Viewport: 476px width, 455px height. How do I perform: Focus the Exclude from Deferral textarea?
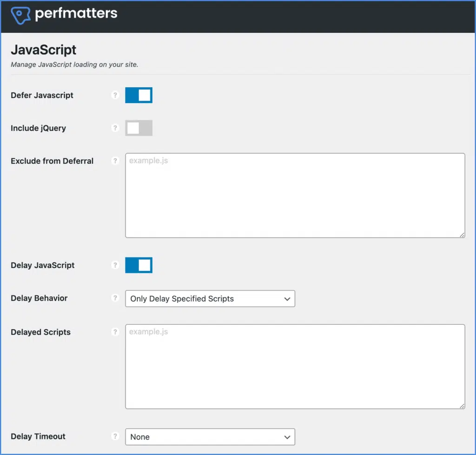coord(295,196)
